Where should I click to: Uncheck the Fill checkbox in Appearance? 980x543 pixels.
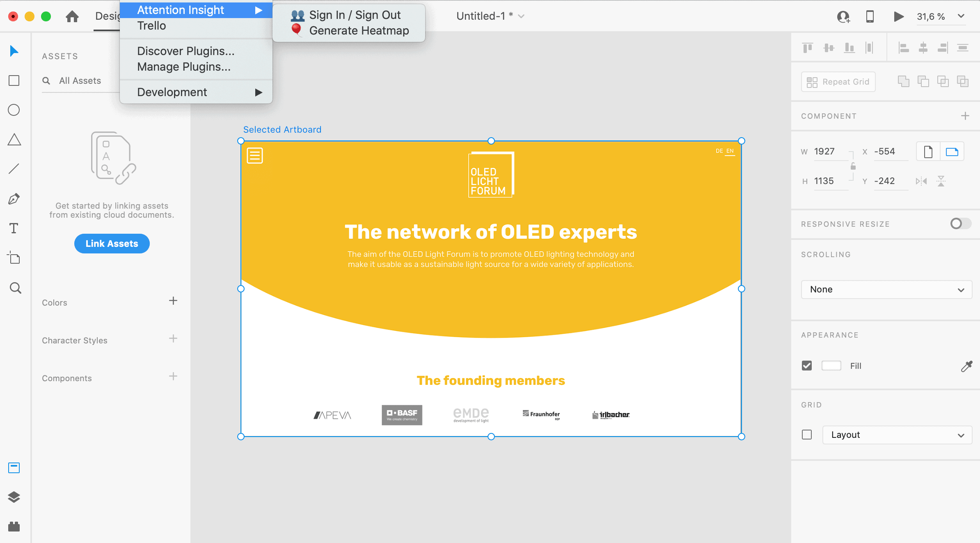click(806, 366)
